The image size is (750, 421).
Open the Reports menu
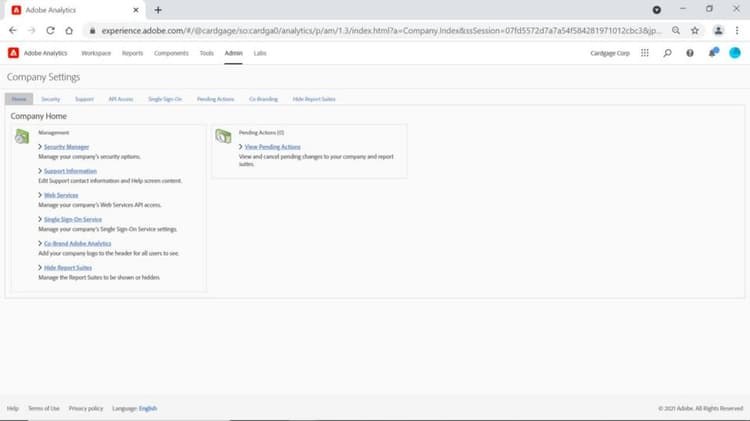(132, 53)
